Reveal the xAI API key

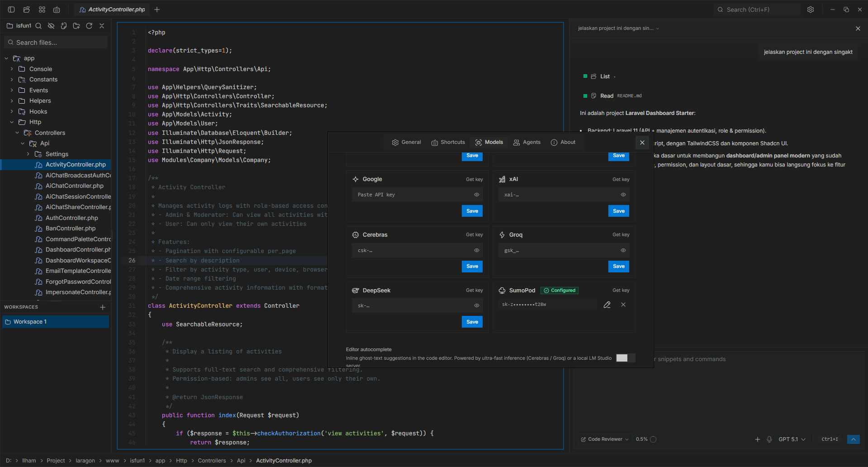point(623,195)
